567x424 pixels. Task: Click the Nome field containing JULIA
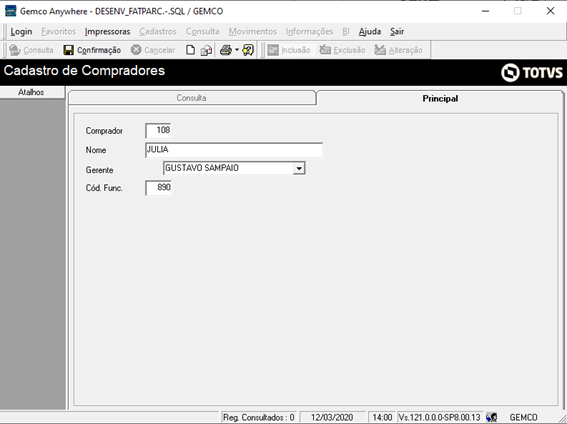(x=234, y=150)
